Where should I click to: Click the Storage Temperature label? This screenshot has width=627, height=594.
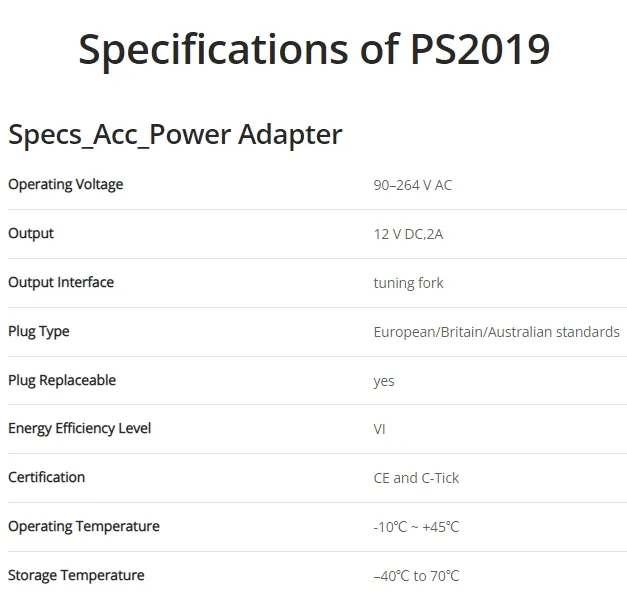pyautogui.click(x=76, y=576)
